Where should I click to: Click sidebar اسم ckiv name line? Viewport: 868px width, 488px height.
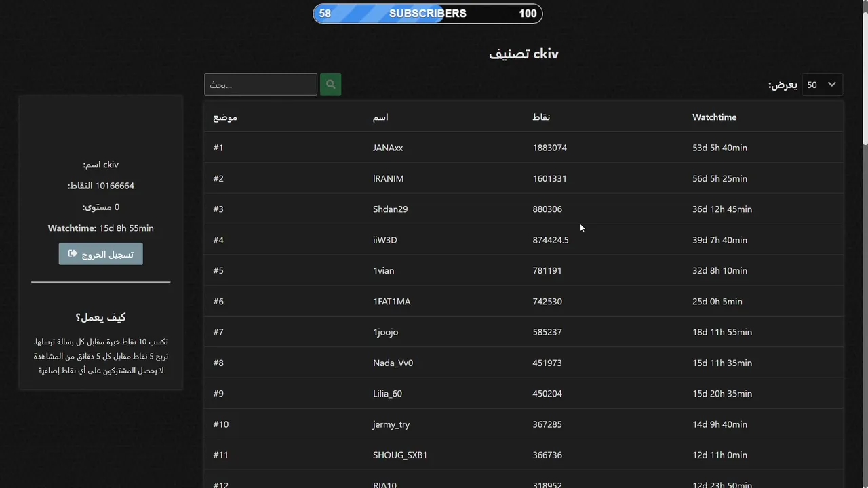(x=100, y=165)
